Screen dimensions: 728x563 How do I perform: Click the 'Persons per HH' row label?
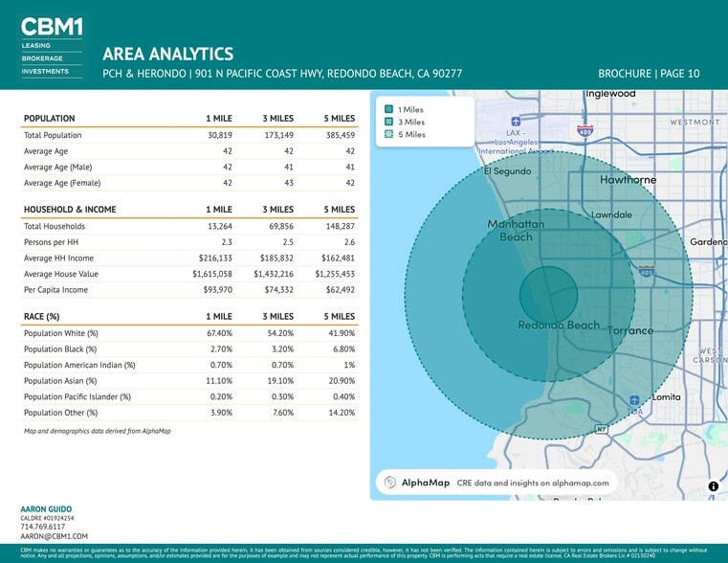click(x=51, y=242)
